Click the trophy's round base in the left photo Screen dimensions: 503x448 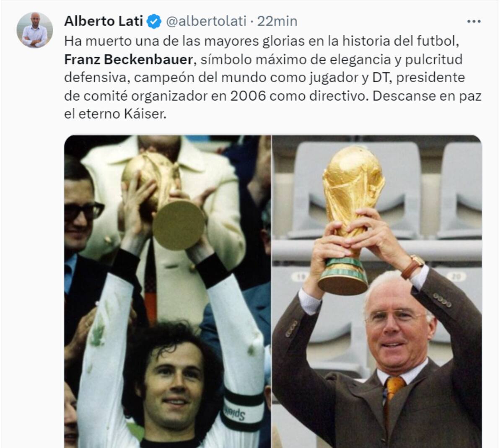coord(179,225)
